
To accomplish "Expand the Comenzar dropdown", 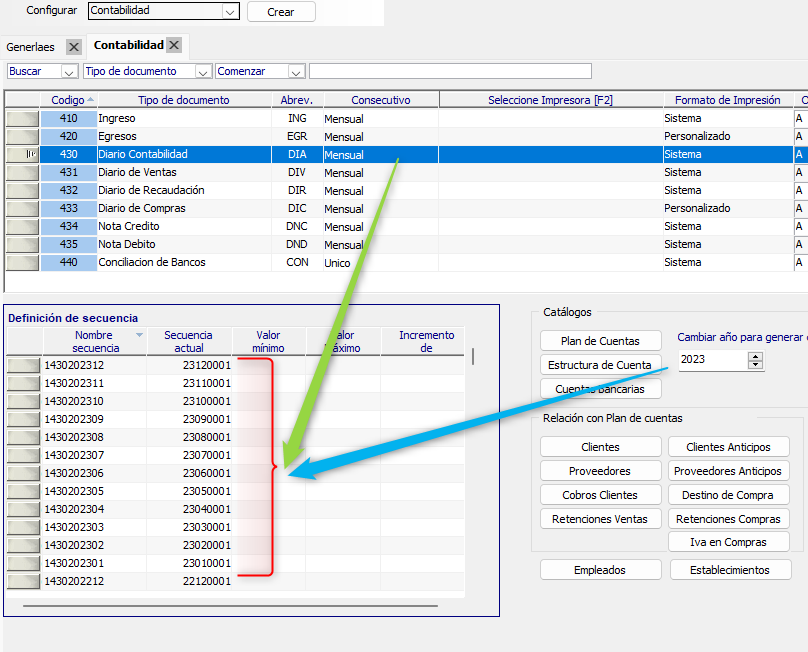I will pyautogui.click(x=295, y=71).
